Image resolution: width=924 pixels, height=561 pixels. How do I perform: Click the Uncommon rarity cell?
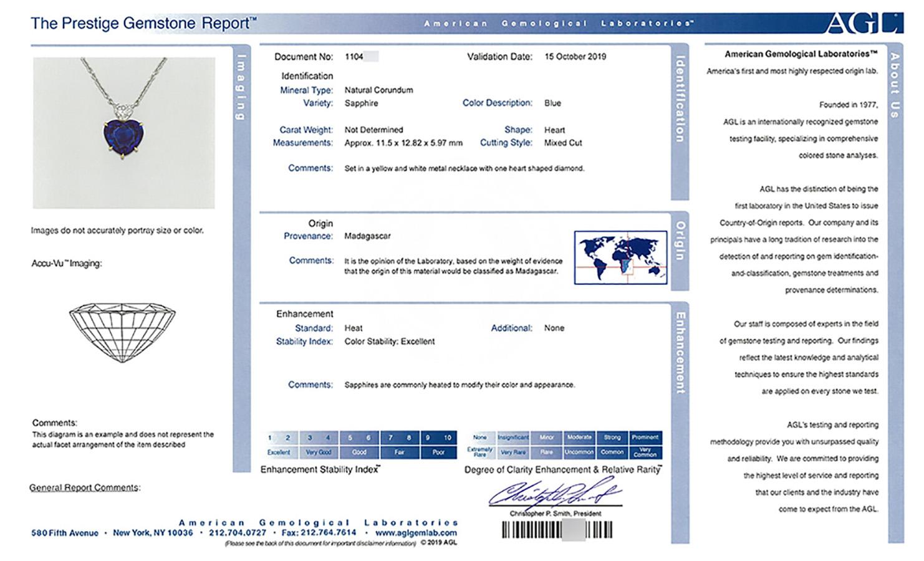point(579,453)
